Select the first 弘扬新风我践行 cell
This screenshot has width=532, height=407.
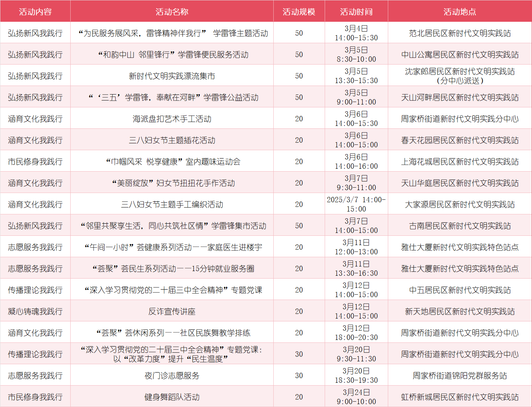pyautogui.click(x=35, y=32)
